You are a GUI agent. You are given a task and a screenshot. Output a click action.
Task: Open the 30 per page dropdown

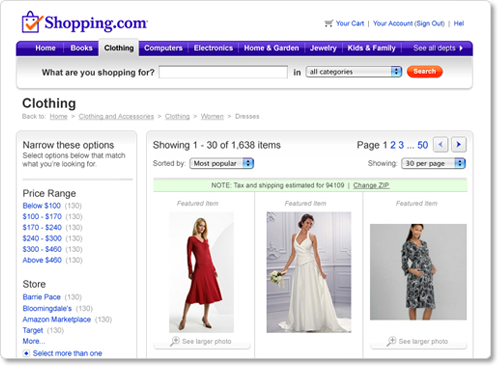[x=433, y=163]
